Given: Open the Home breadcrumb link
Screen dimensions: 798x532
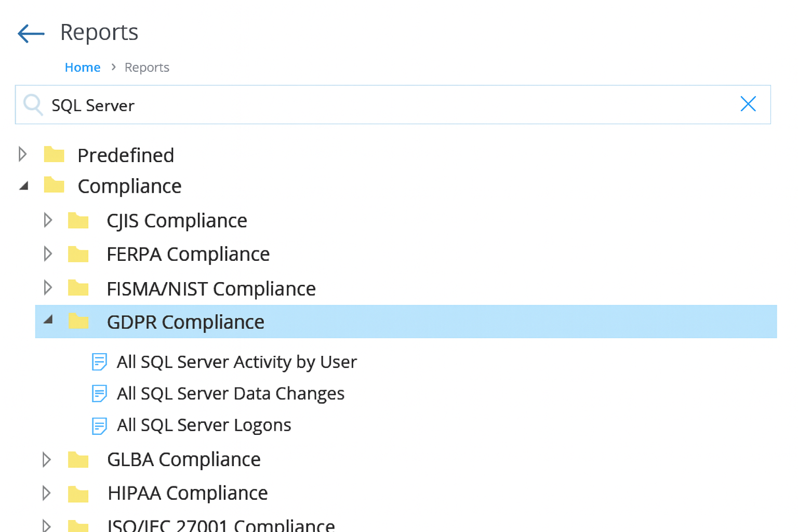Looking at the screenshot, I should point(83,67).
